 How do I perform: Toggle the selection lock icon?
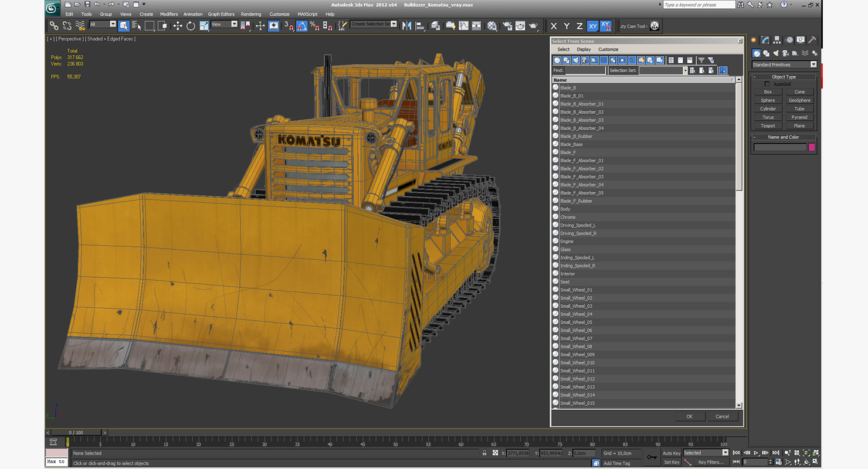[x=484, y=453]
